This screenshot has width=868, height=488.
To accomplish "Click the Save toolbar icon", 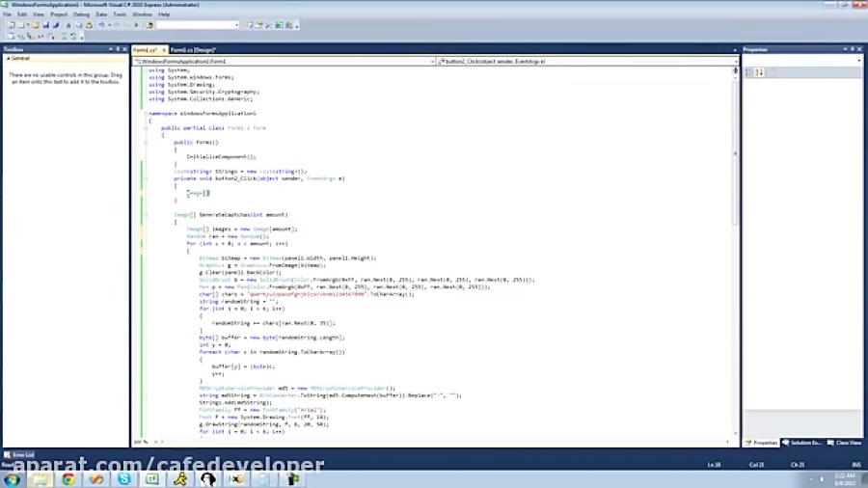I will (x=46, y=25).
